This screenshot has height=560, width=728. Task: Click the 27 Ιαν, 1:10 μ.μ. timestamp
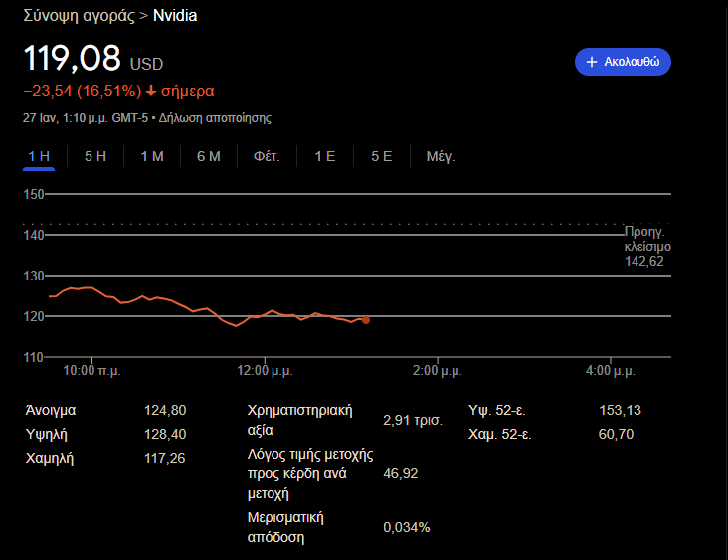66,118
